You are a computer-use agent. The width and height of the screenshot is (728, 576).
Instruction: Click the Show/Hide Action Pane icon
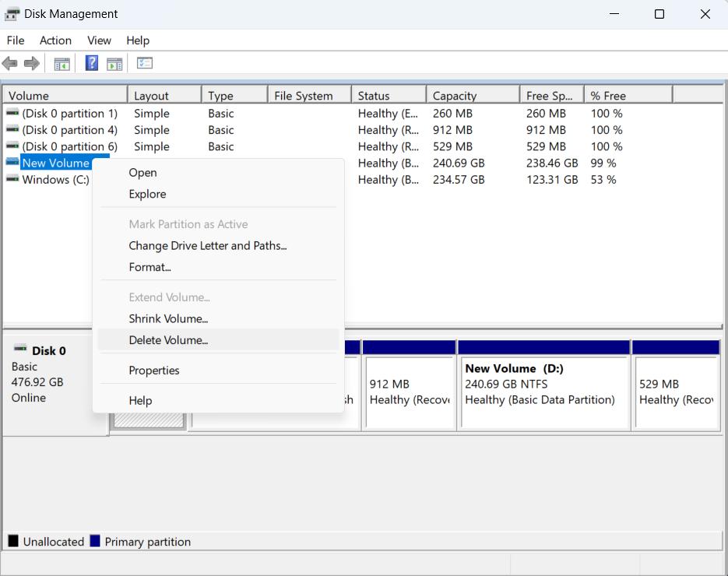(114, 64)
